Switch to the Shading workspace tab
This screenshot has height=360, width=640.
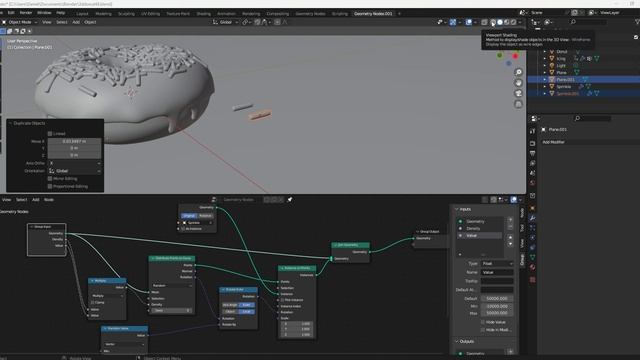point(204,13)
